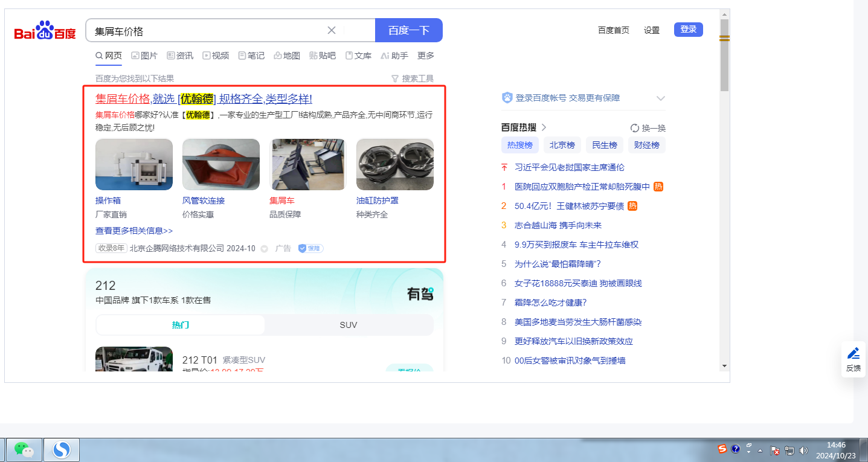Viewport: 868px width, 462px height.
Task: Clear the search box with the X icon
Action: pos(332,31)
